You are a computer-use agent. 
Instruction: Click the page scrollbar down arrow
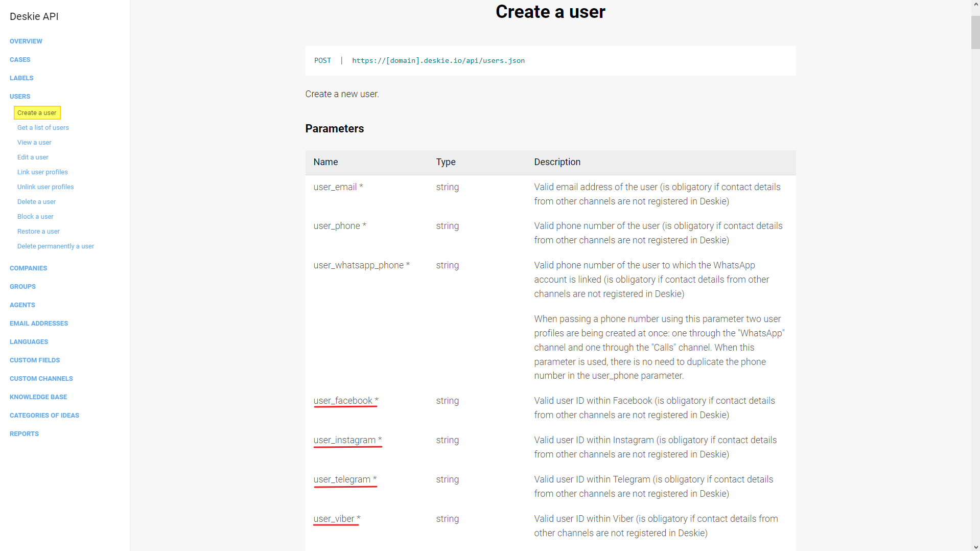coord(975,546)
